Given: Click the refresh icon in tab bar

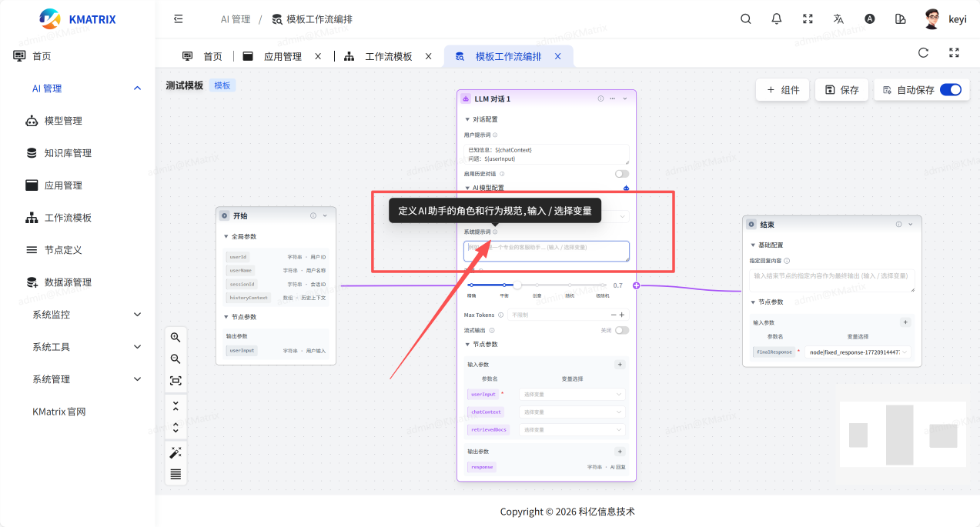Looking at the screenshot, I should point(923,53).
